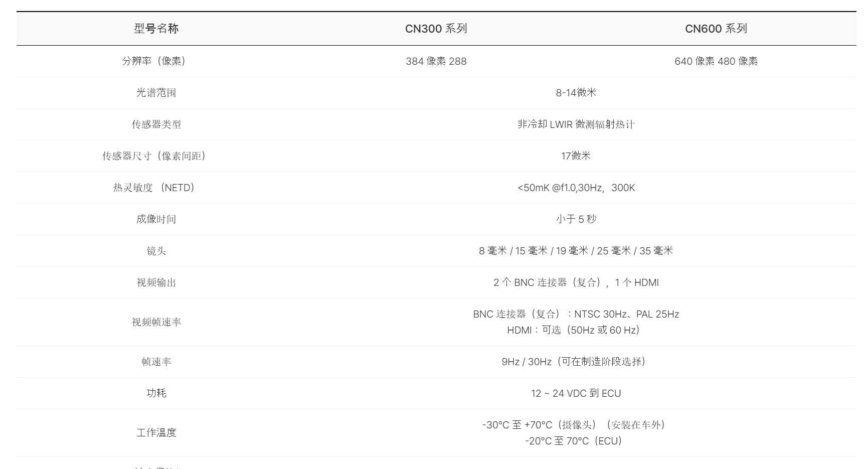Viewport: 868px width, 469px height.
Task: Click the 640 像素 480 像素 value
Action: point(716,61)
